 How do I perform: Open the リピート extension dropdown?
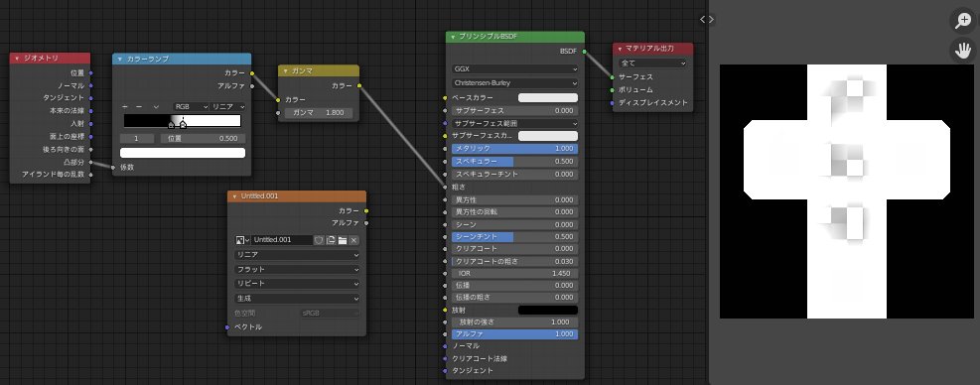tap(298, 284)
